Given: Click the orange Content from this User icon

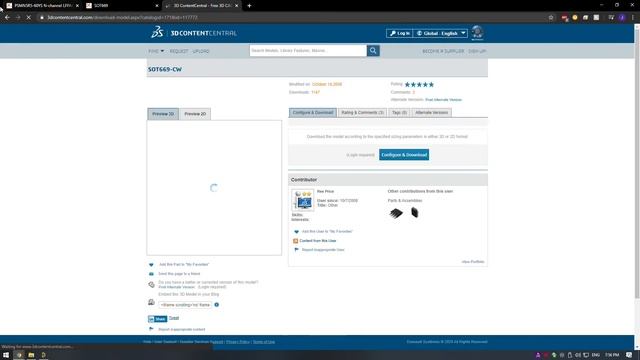Looking at the screenshot, I should 296,241.
